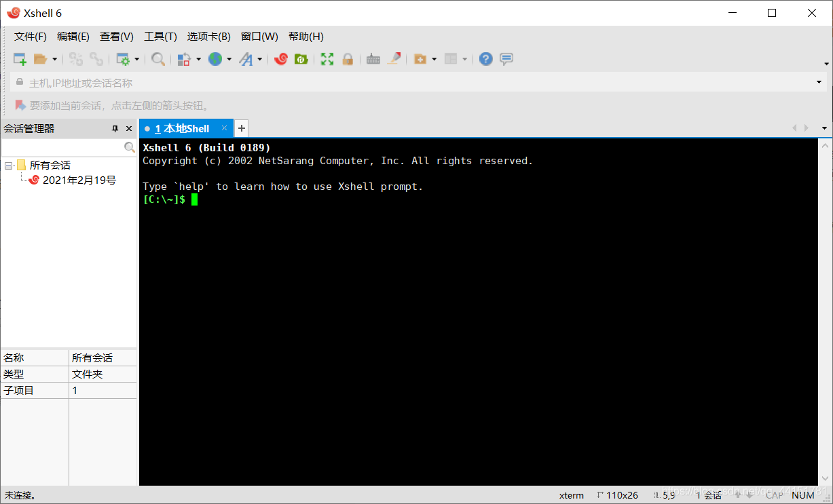
Task: Click the highlighter pen toolbar icon
Action: click(x=394, y=59)
